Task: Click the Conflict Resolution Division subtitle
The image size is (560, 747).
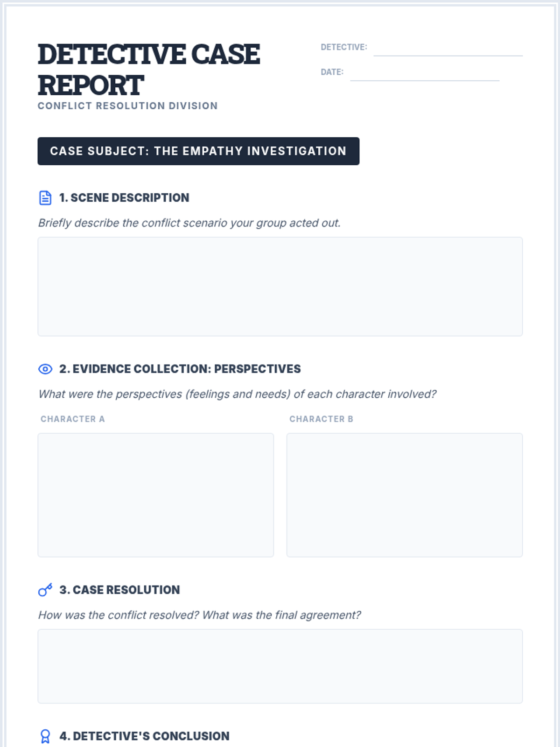Action: pyautogui.click(x=127, y=106)
